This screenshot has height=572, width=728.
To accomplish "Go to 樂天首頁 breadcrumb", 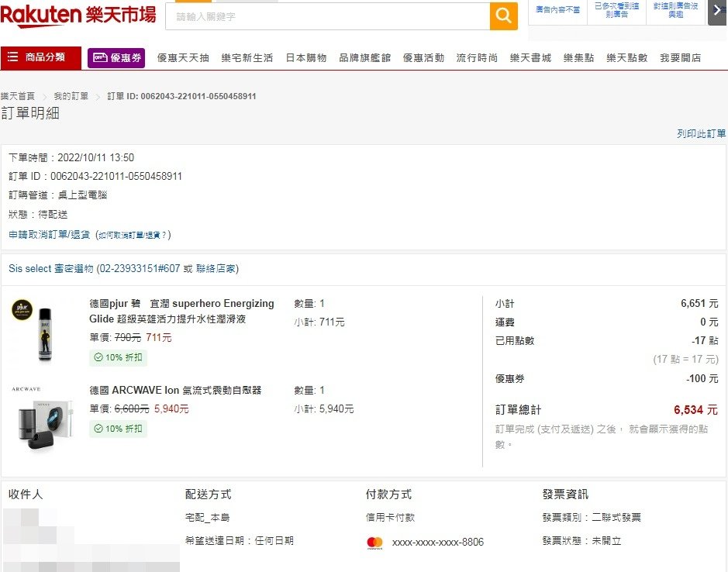I will [18, 96].
